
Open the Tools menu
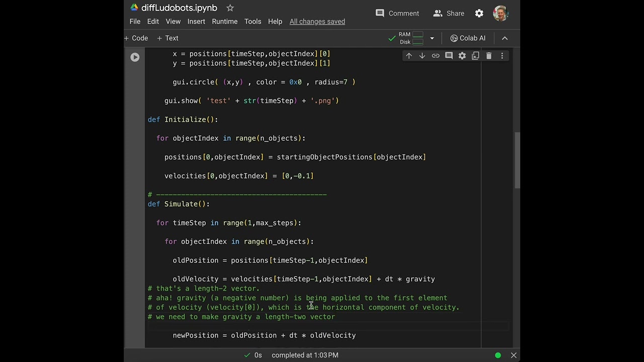[253, 22]
